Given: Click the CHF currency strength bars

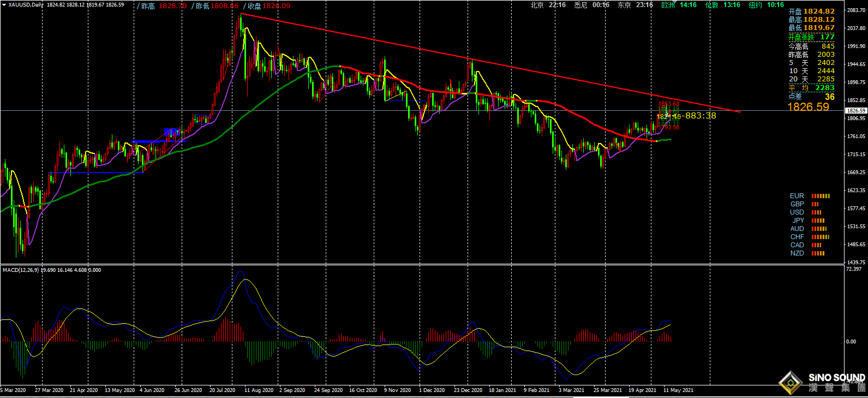Looking at the screenshot, I should tap(820, 237).
